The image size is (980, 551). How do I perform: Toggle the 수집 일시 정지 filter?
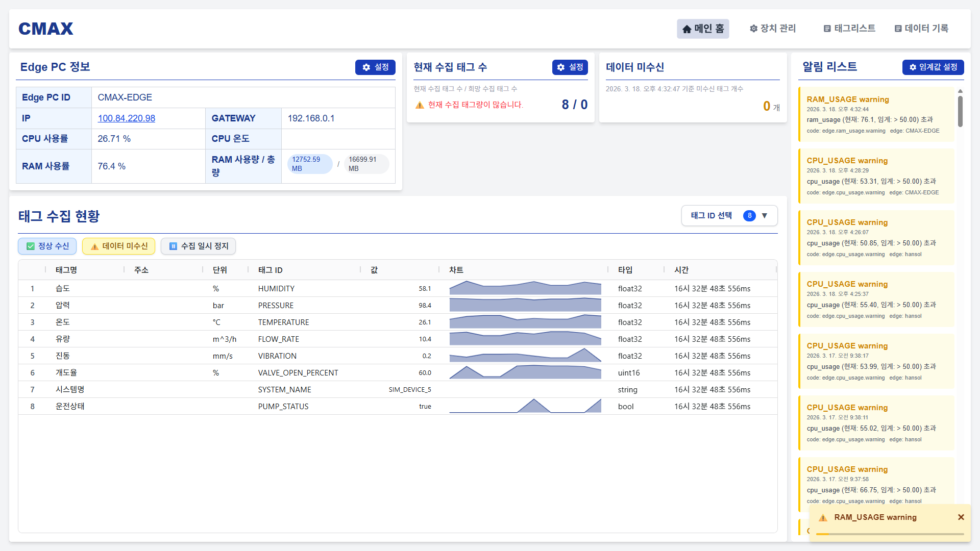pos(198,246)
